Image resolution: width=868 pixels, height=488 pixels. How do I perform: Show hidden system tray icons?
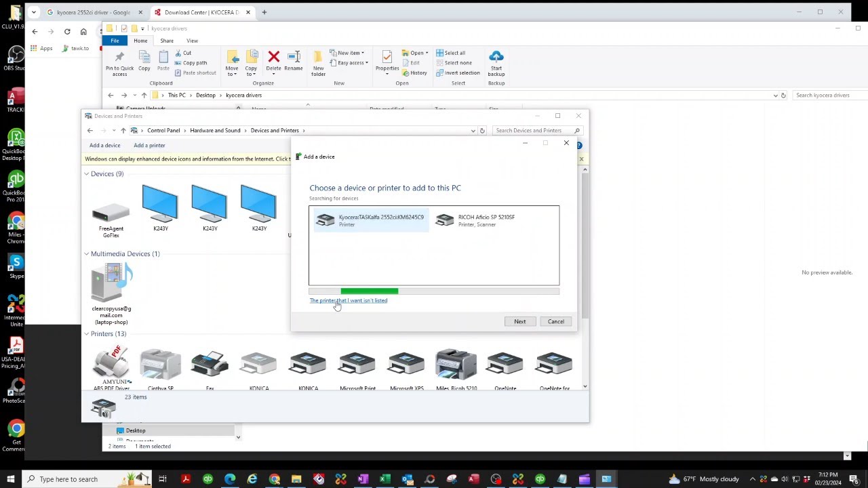point(753,479)
